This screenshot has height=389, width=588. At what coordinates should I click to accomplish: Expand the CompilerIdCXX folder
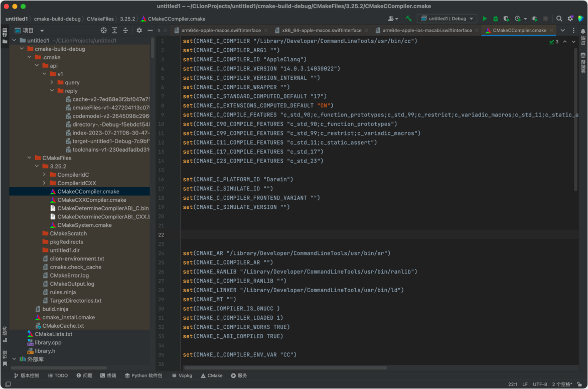[44, 183]
